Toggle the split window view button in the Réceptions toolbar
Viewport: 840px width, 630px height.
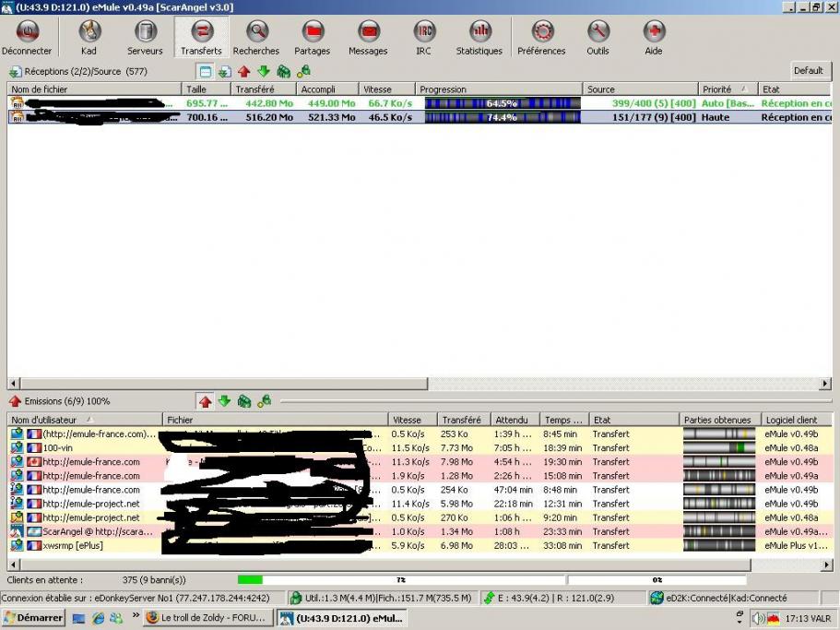[x=206, y=71]
